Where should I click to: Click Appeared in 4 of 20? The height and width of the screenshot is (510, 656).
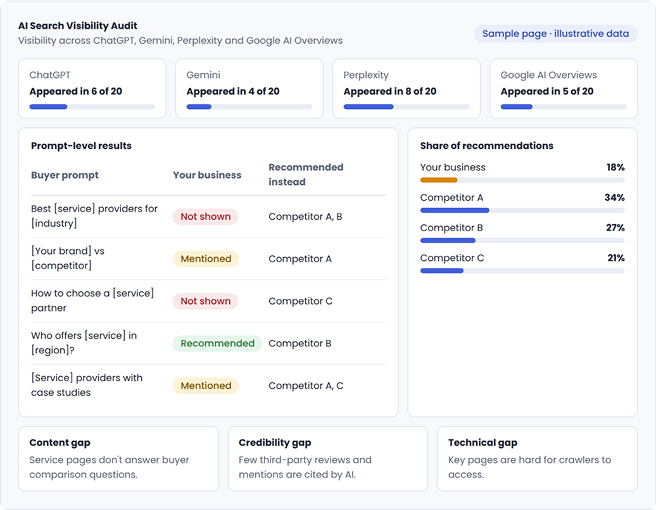pyautogui.click(x=233, y=91)
